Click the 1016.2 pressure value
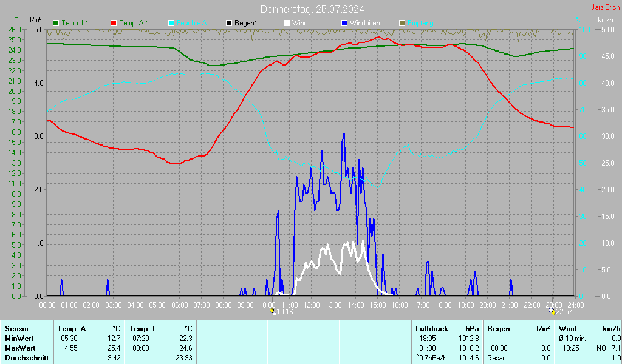The width and height of the screenshot is (622, 364). (x=469, y=348)
